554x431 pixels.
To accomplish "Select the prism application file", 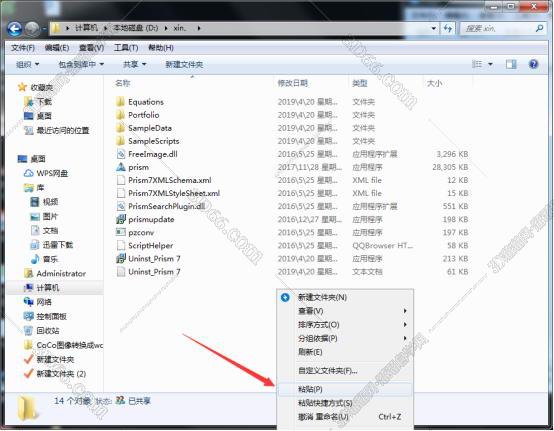I will coord(138,167).
